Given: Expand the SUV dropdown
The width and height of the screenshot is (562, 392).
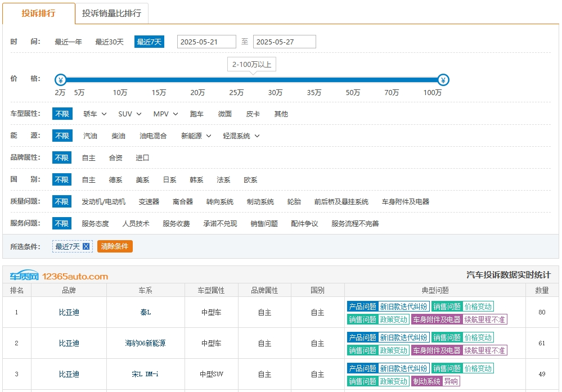Looking at the screenshot, I should (x=130, y=114).
